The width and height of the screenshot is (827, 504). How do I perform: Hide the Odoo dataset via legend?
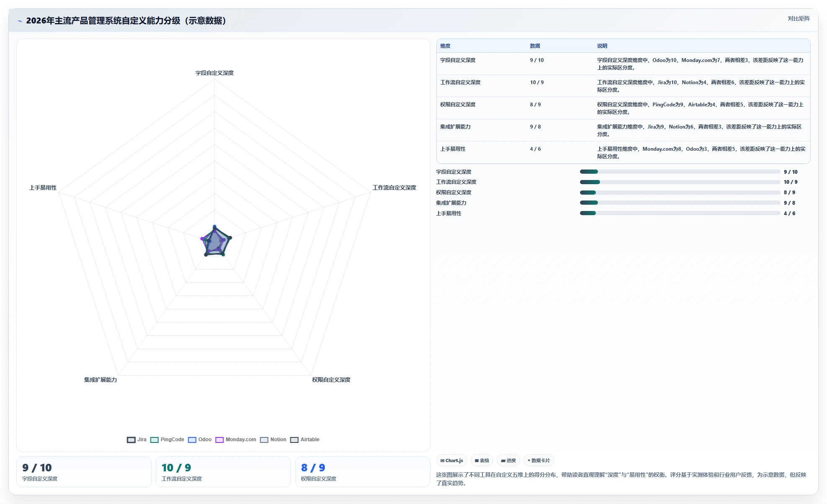point(200,440)
